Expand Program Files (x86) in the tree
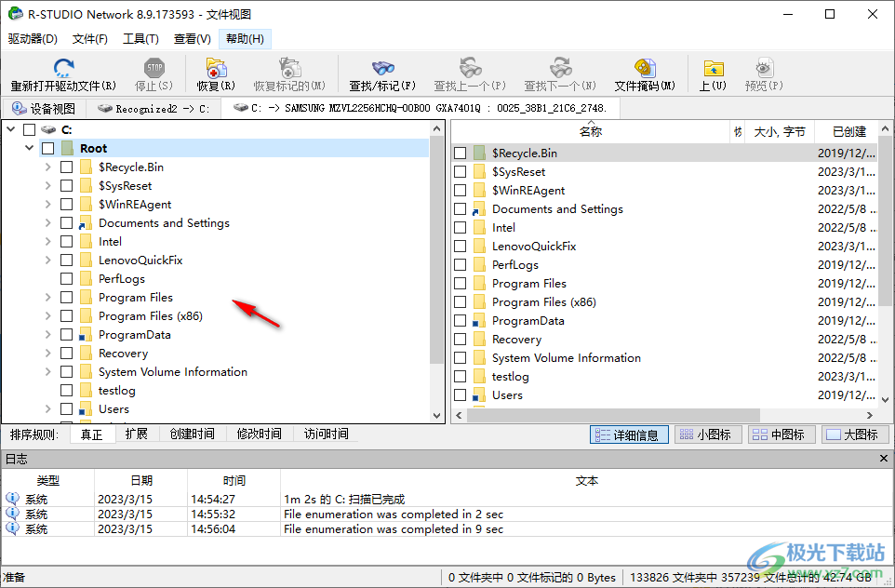The width and height of the screenshot is (895, 588). point(48,316)
